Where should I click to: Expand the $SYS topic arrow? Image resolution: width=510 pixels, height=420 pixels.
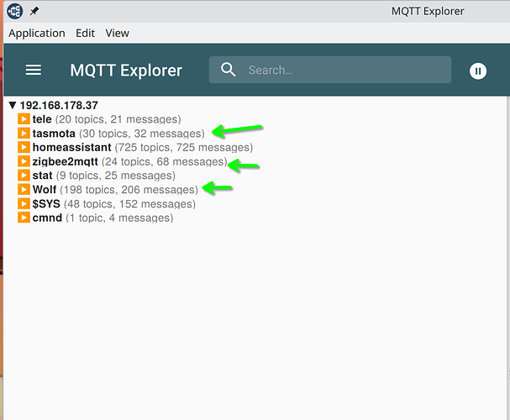coord(24,203)
